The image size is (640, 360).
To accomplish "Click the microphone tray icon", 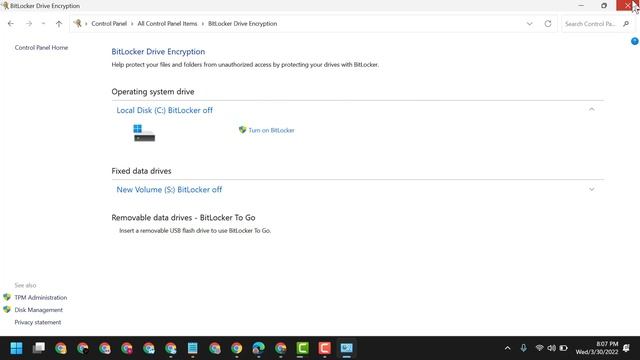I will click(523, 348).
